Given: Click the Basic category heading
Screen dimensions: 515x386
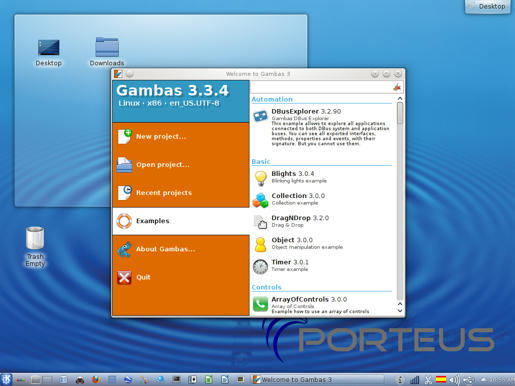Looking at the screenshot, I should [261, 161].
